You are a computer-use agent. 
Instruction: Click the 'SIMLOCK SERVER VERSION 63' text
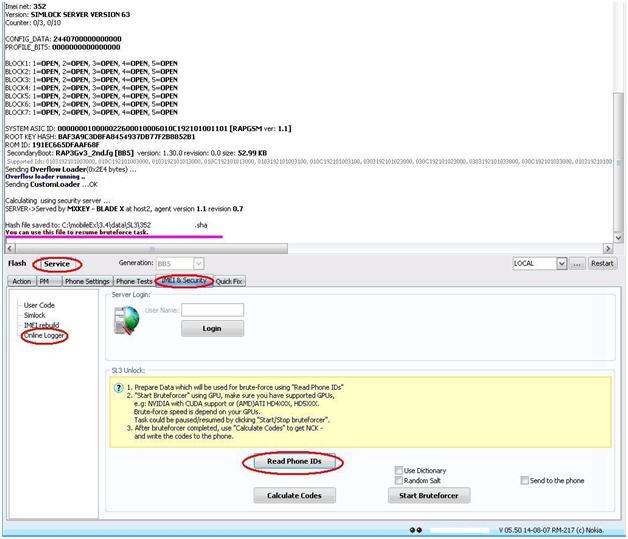click(81, 14)
